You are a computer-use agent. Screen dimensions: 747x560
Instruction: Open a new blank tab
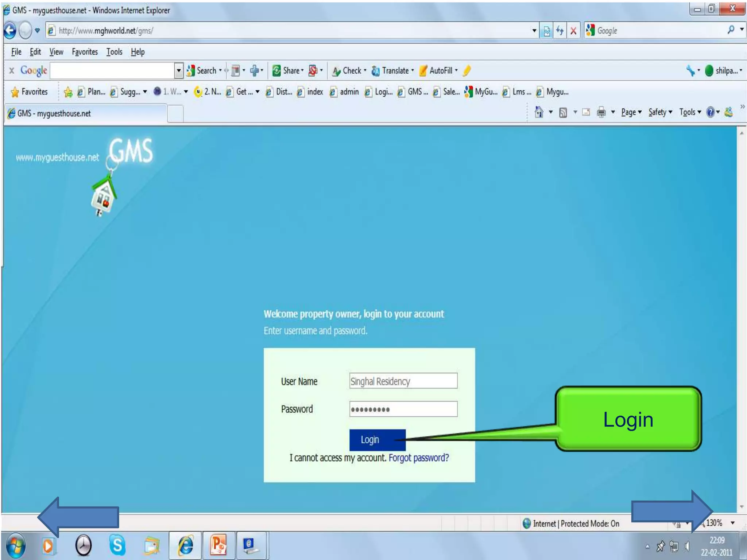pos(175,114)
